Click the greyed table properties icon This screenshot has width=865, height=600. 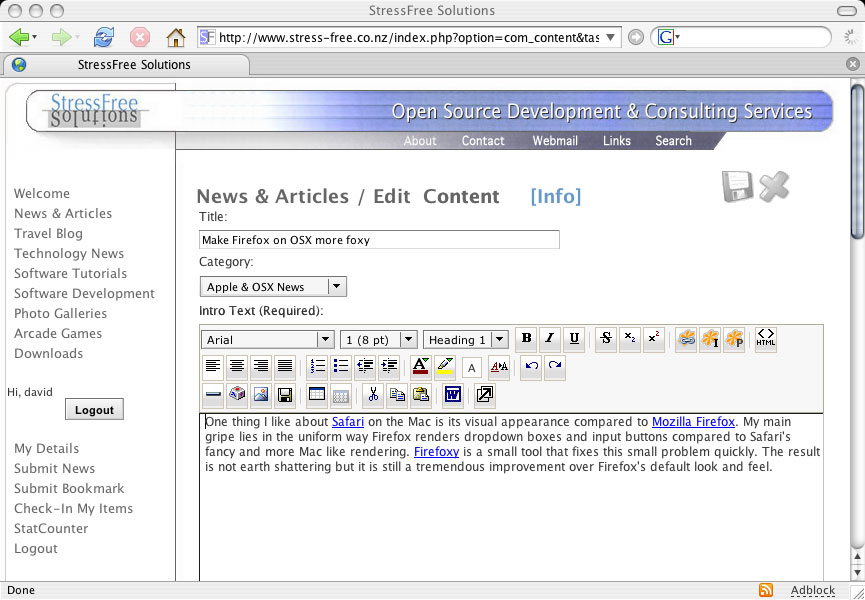point(341,396)
